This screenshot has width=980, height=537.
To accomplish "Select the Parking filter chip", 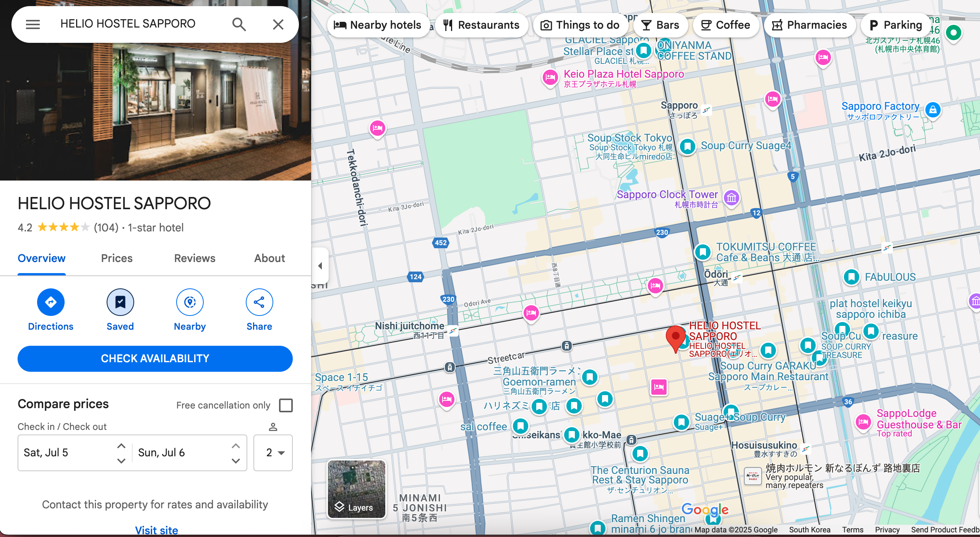I will (895, 25).
